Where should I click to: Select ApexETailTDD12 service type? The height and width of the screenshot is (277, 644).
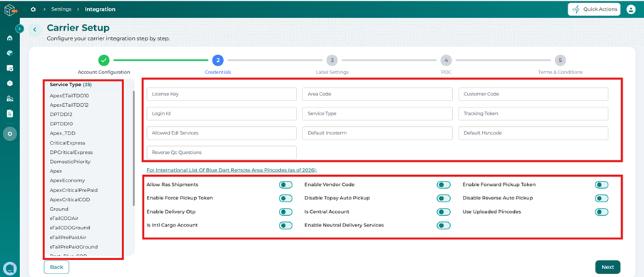[x=69, y=105]
